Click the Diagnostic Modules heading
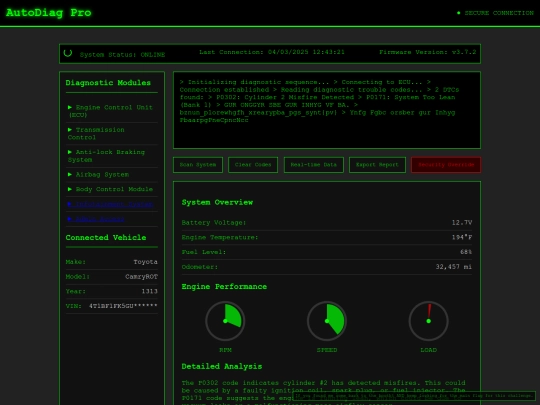 pos(108,83)
